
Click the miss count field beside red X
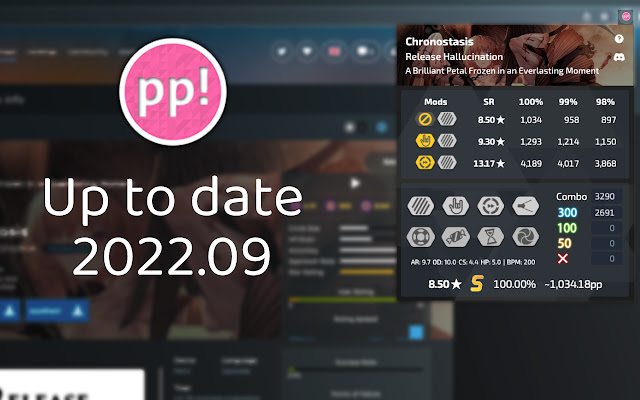pyautogui.click(x=606, y=259)
